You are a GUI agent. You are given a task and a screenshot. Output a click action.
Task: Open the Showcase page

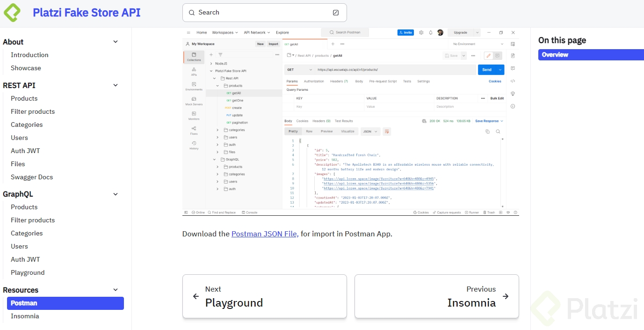pos(26,68)
